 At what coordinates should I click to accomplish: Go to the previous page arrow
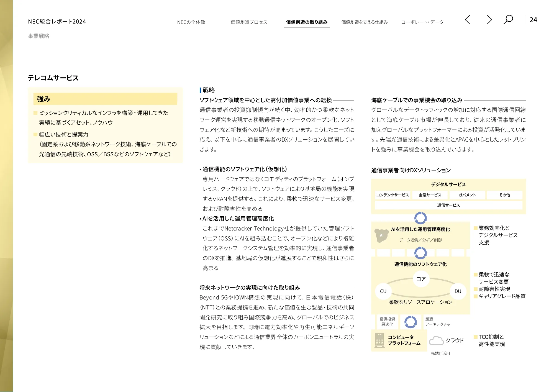(467, 20)
